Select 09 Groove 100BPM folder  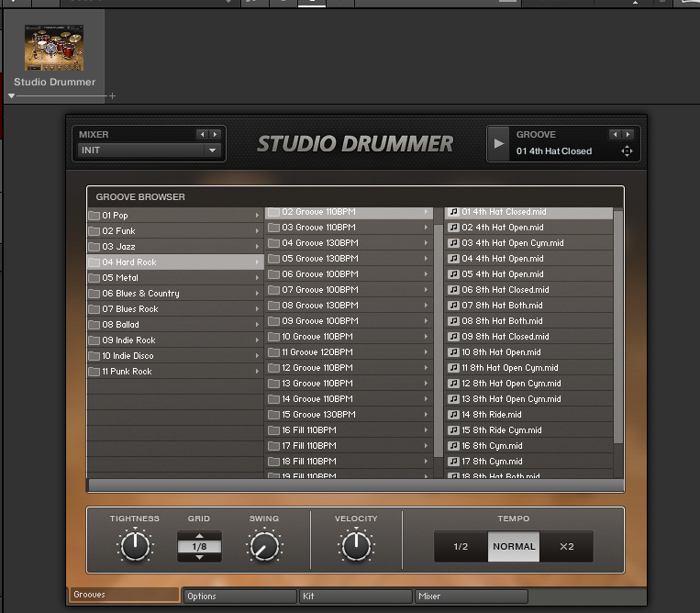pyautogui.click(x=350, y=321)
